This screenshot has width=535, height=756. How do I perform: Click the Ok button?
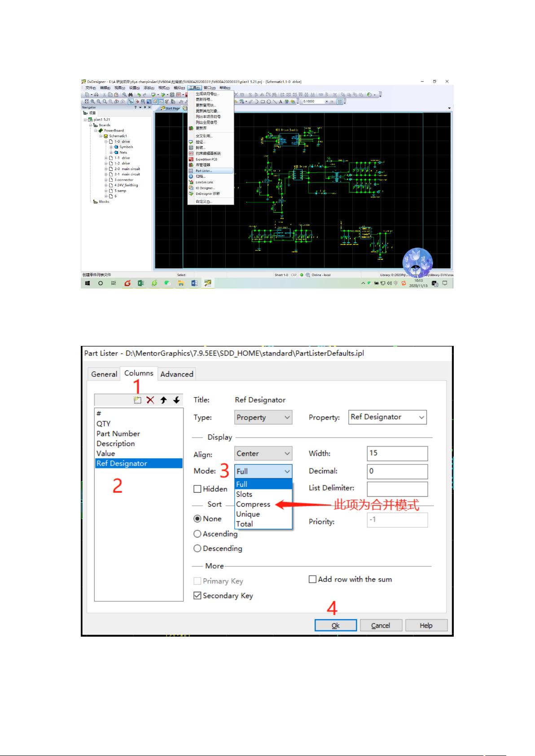point(336,625)
